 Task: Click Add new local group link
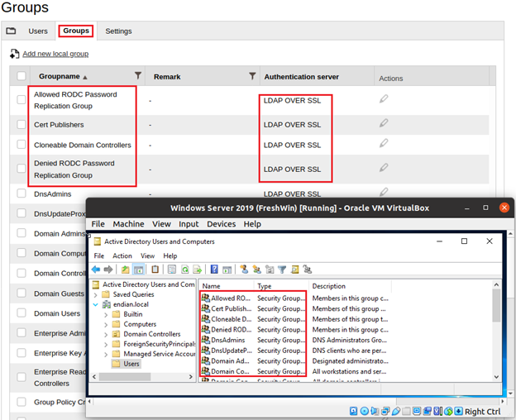tap(55, 54)
